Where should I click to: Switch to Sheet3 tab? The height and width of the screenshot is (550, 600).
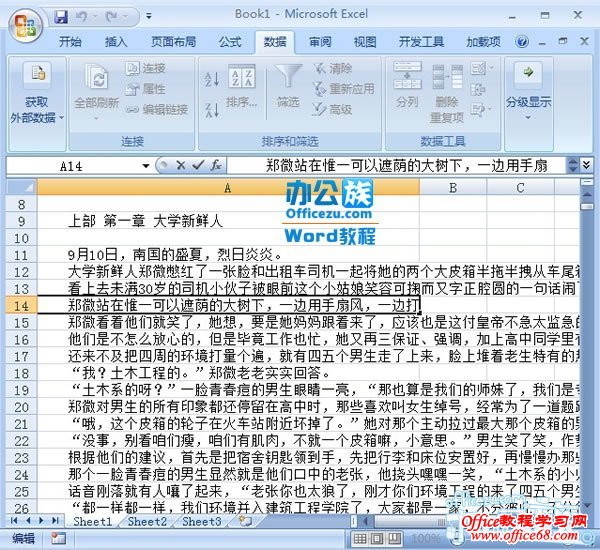pyautogui.click(x=202, y=521)
